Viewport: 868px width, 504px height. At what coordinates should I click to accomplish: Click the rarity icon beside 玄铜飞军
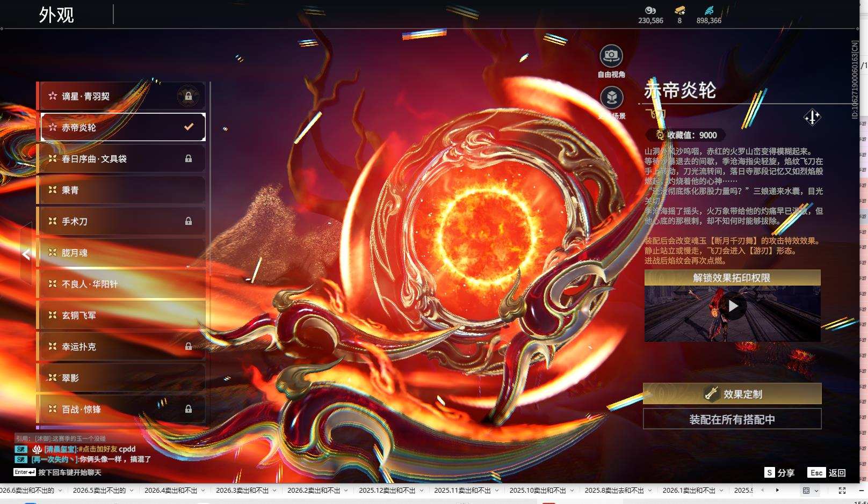[x=53, y=315]
